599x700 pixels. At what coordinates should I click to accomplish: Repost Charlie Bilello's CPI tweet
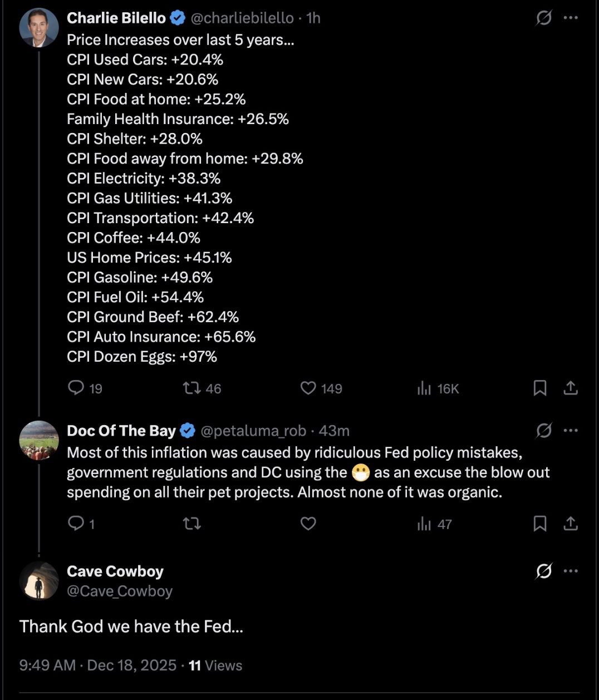(192, 388)
